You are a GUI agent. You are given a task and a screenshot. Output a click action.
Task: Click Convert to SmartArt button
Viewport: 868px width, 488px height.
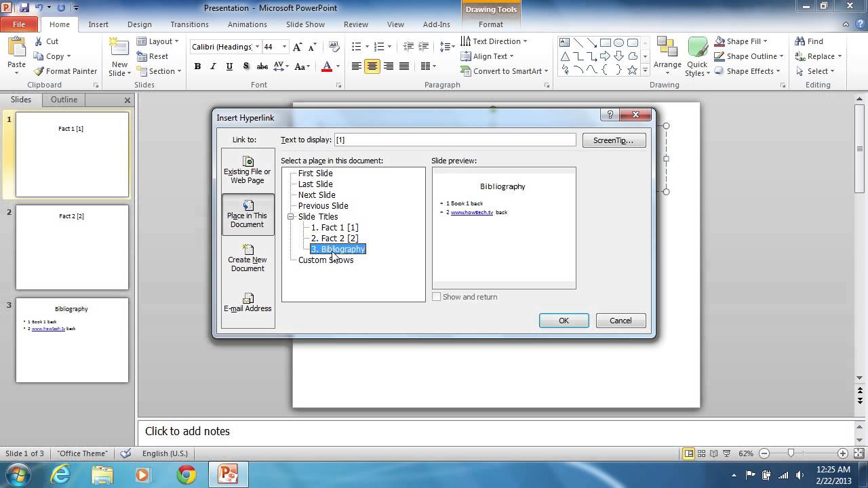(505, 71)
